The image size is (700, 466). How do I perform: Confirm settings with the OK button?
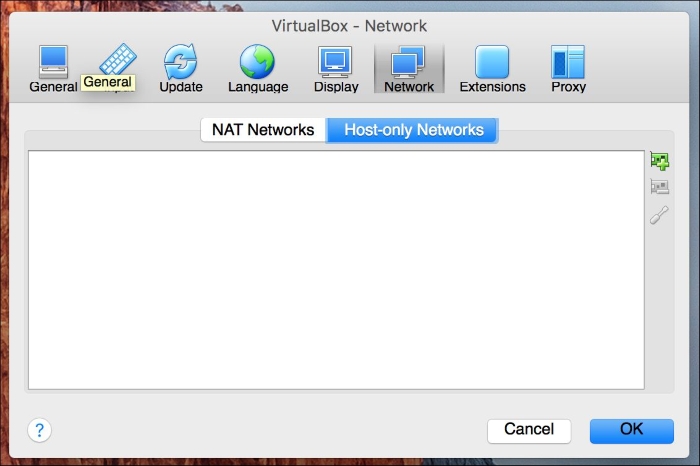pyautogui.click(x=631, y=431)
